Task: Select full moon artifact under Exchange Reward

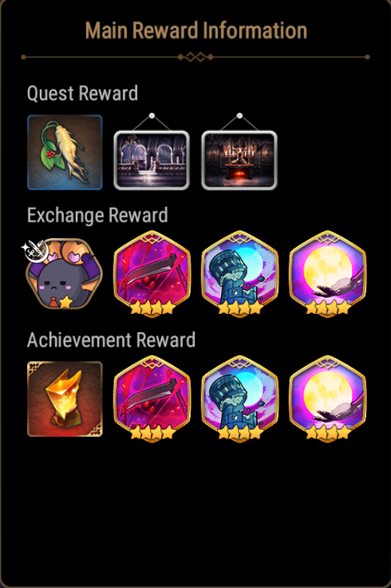Action: point(328,274)
